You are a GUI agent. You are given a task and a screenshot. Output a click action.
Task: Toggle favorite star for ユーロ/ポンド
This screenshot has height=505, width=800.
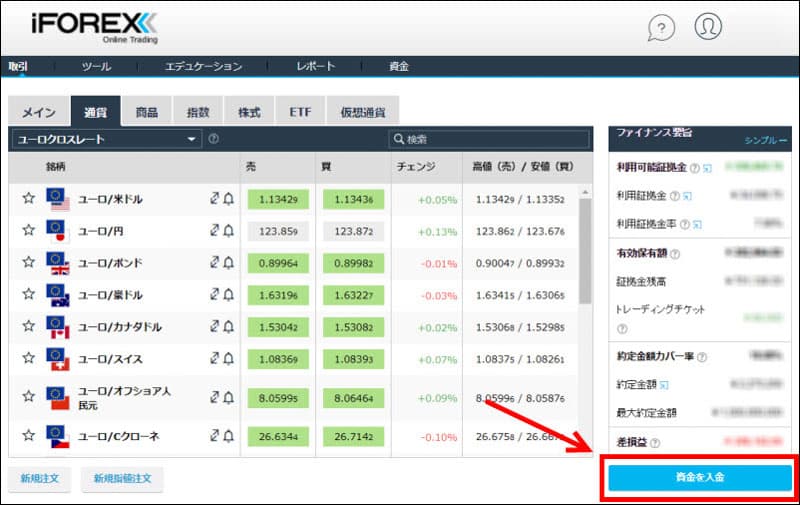click(x=28, y=263)
